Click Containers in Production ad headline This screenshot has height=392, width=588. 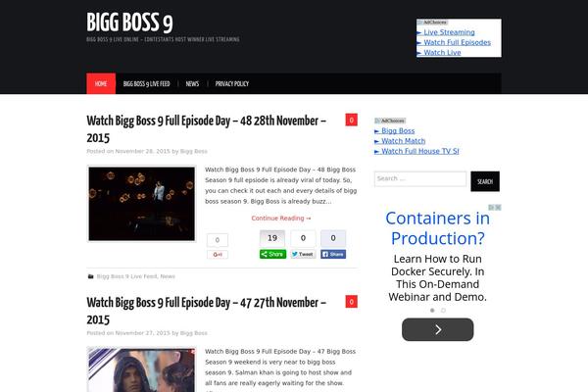438,228
